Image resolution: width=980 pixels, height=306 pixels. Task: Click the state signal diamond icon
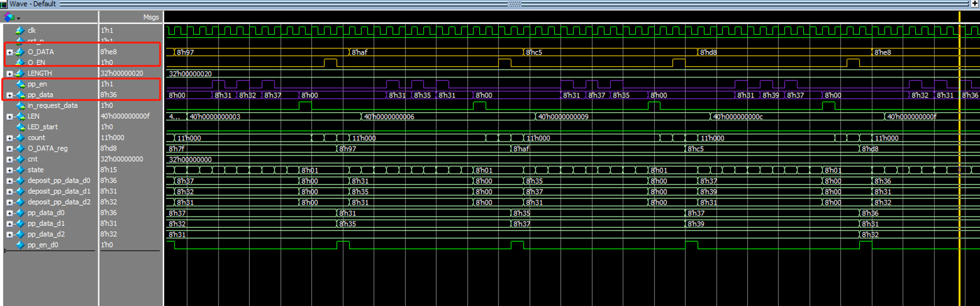[20, 170]
